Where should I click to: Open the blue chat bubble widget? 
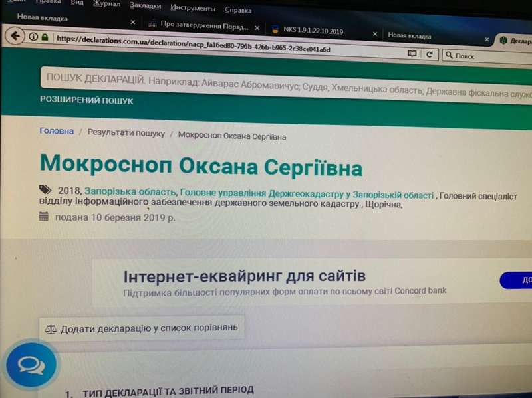[31, 365]
